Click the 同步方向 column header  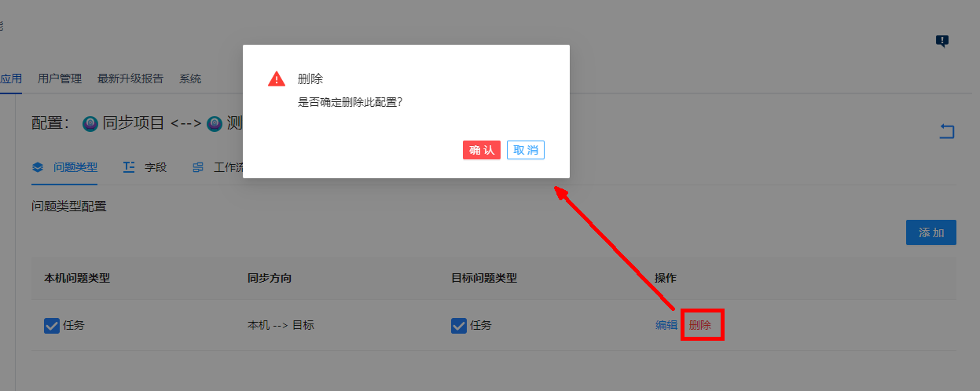pos(270,278)
